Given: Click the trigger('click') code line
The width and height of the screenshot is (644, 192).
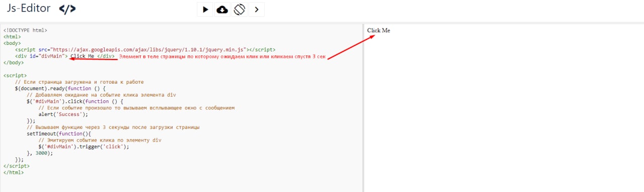Looking at the screenshot, I should [x=84, y=147].
